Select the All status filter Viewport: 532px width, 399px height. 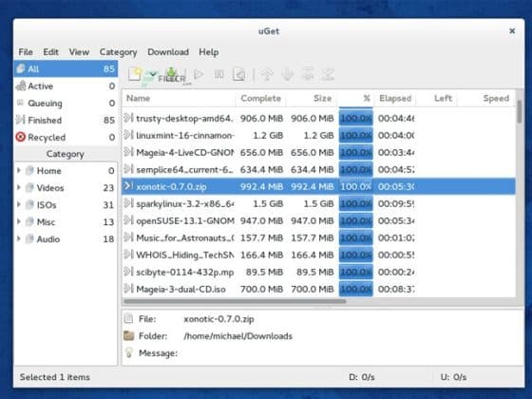(66, 68)
